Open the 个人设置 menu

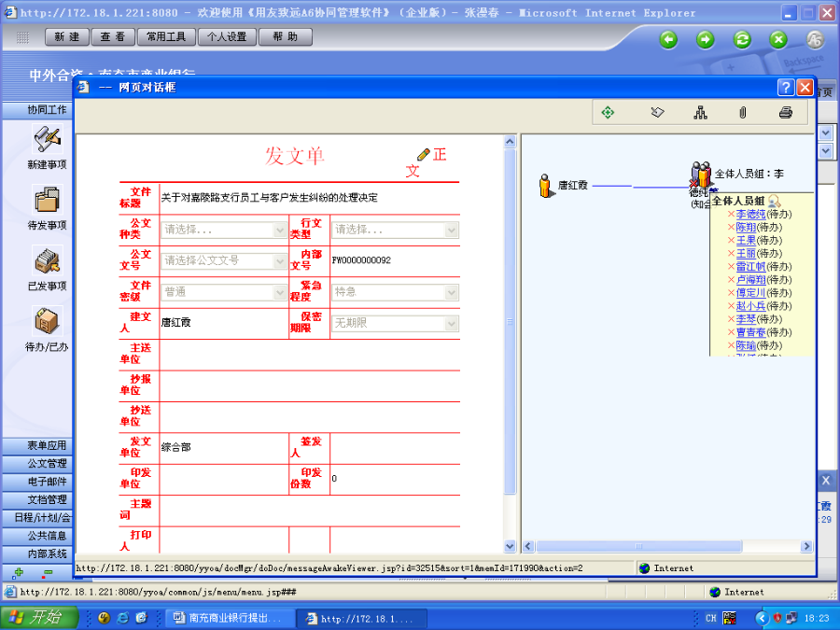227,37
